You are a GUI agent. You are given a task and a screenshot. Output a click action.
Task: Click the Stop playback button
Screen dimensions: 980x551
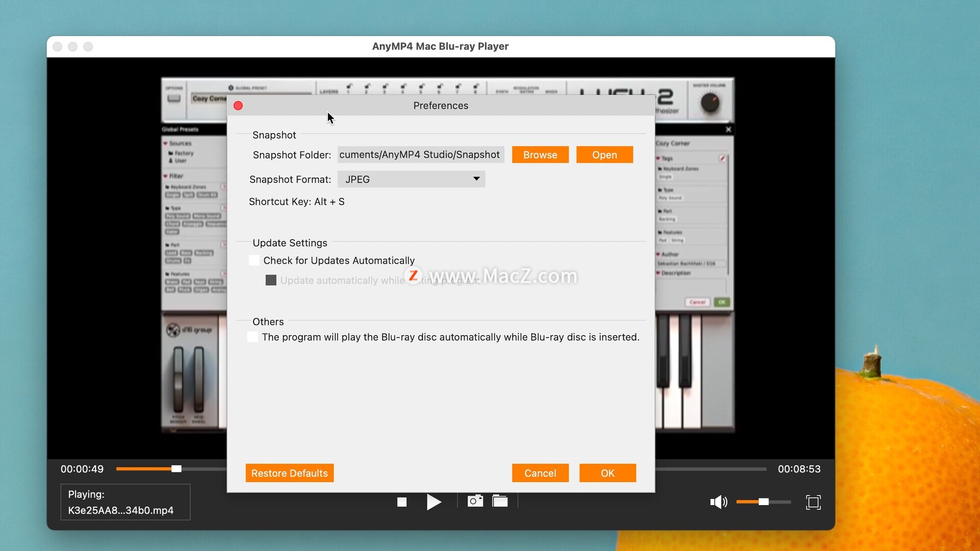point(402,502)
